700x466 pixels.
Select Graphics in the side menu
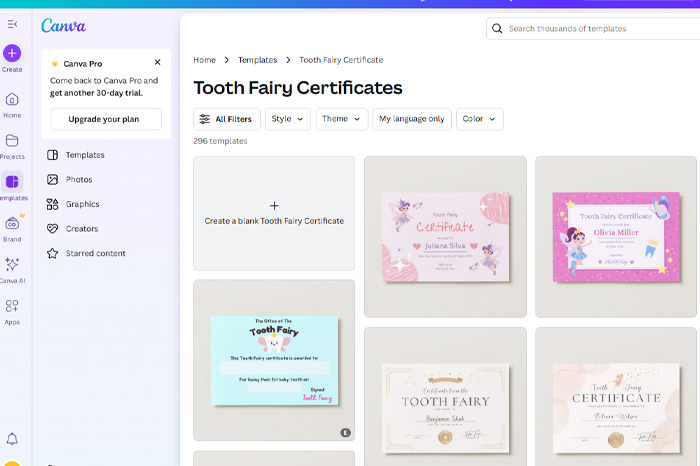pyautogui.click(x=83, y=204)
